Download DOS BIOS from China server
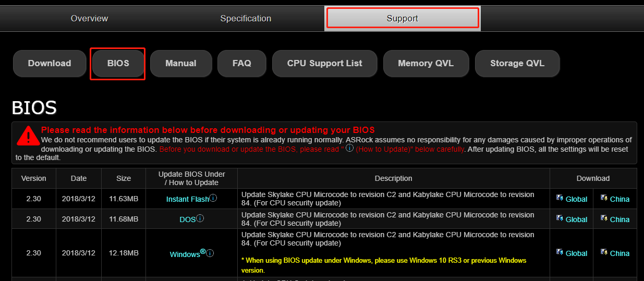This screenshot has width=644, height=281. pyautogui.click(x=619, y=219)
